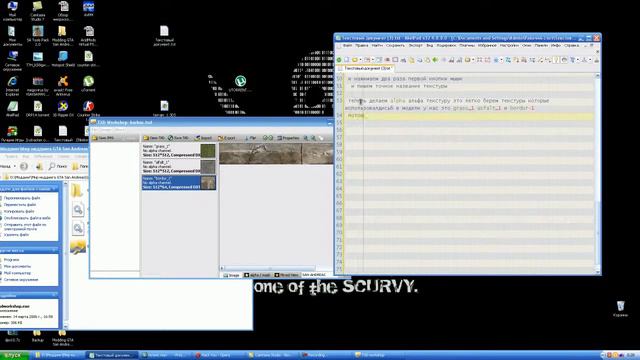Open the Плагины menu in AkelPad

pos(467,46)
